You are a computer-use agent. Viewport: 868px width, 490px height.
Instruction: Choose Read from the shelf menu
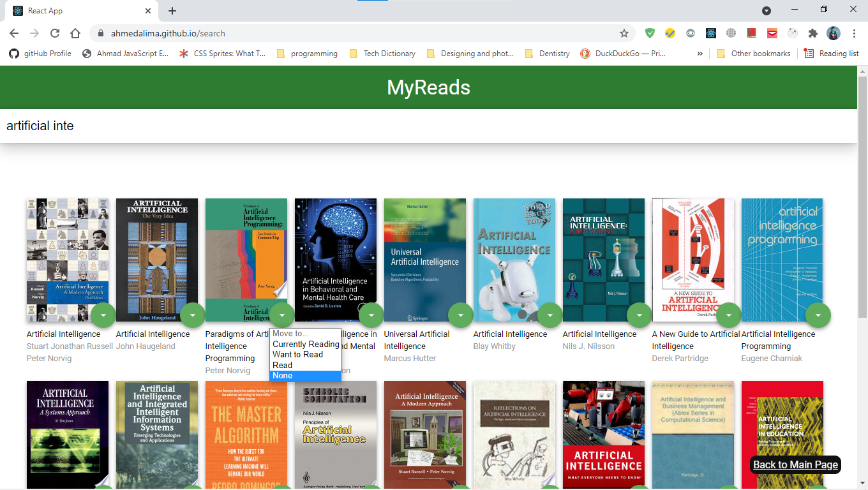tap(306, 365)
